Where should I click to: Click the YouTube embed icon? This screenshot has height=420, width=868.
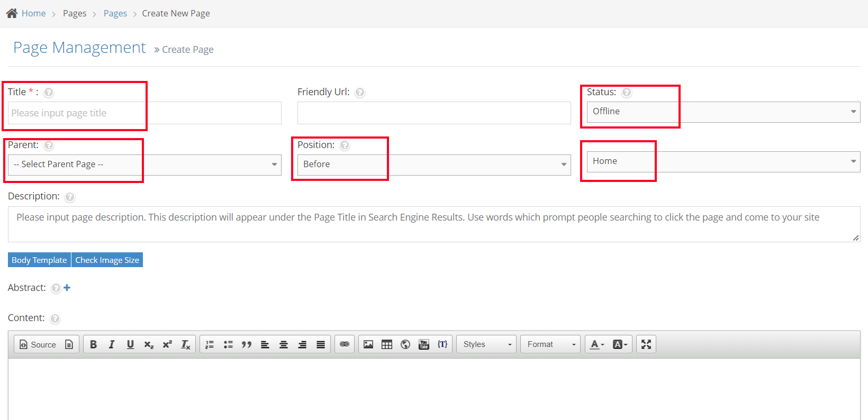(x=424, y=344)
